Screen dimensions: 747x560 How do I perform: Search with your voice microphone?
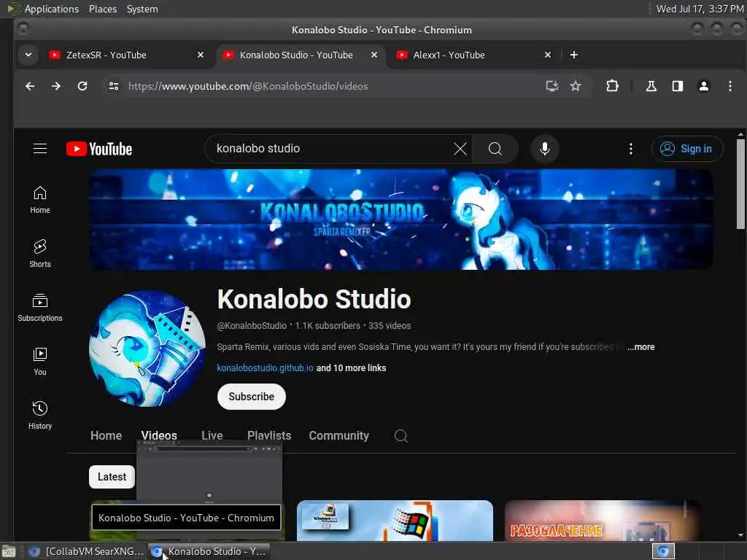[x=544, y=149]
